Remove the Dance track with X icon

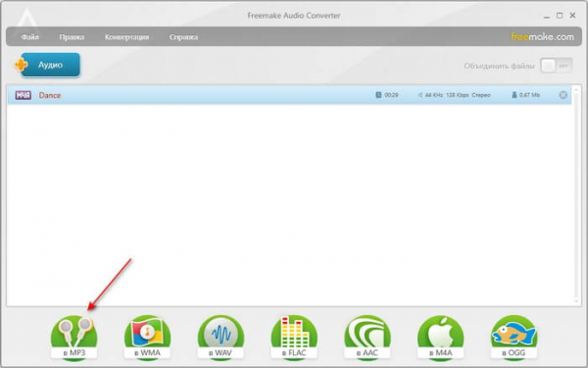pos(563,95)
